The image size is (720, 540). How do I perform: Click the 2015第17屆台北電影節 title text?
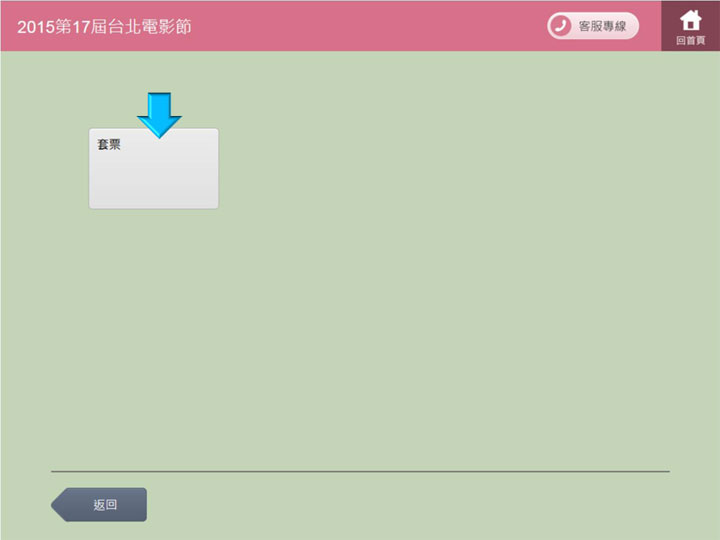pyautogui.click(x=104, y=26)
